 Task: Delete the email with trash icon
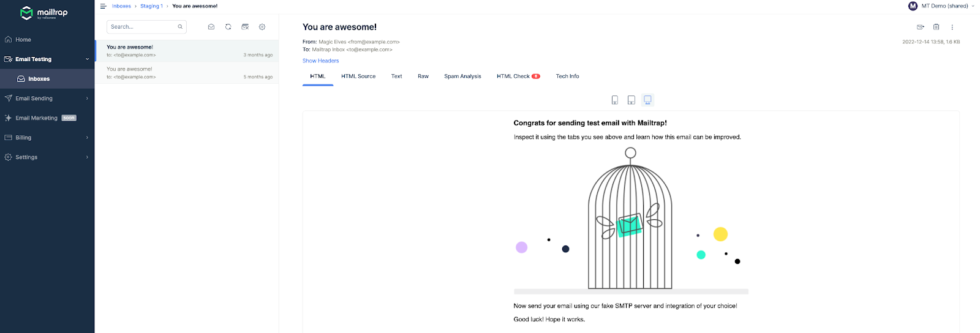pos(936,27)
